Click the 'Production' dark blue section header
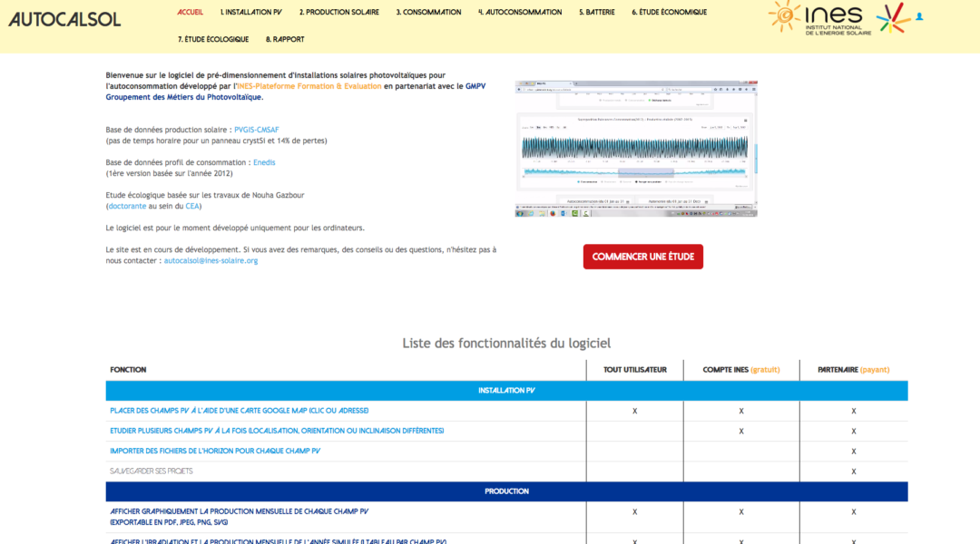This screenshot has height=544, width=980. (507, 491)
